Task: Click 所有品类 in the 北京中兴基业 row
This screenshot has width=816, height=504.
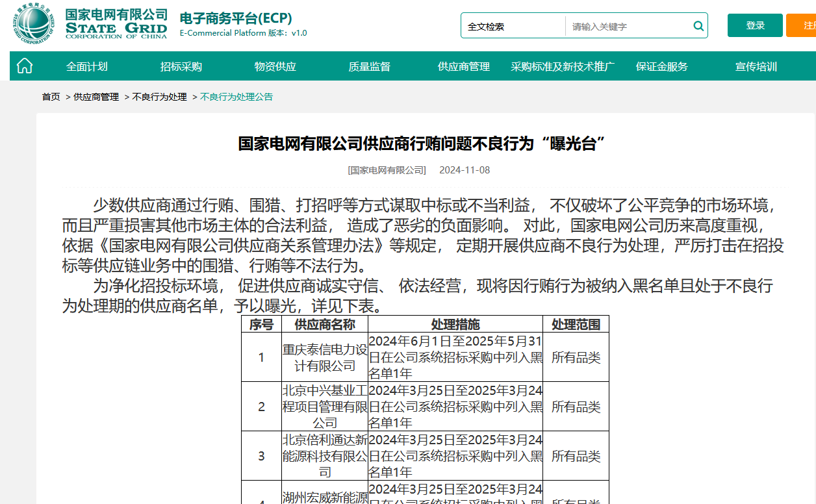Action: coord(576,407)
